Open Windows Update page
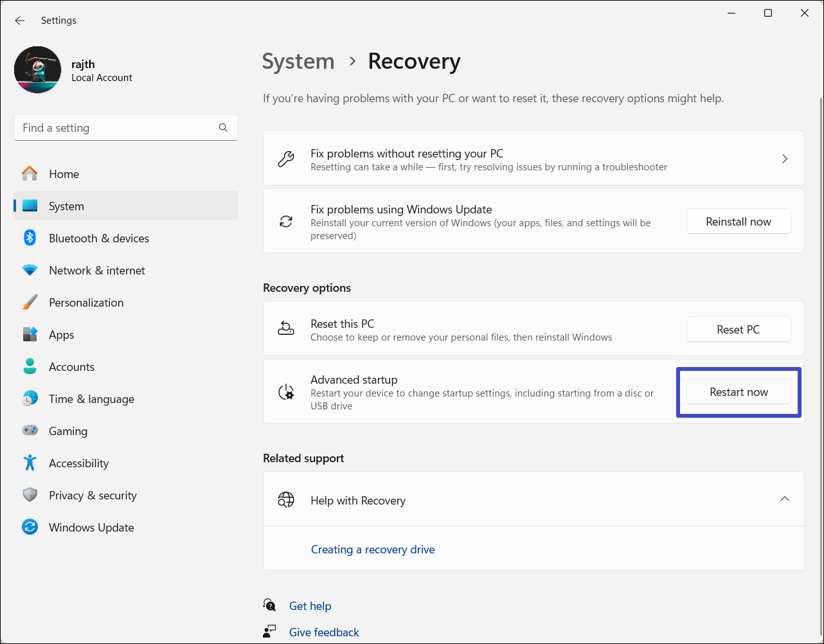This screenshot has height=644, width=824. pos(91,528)
